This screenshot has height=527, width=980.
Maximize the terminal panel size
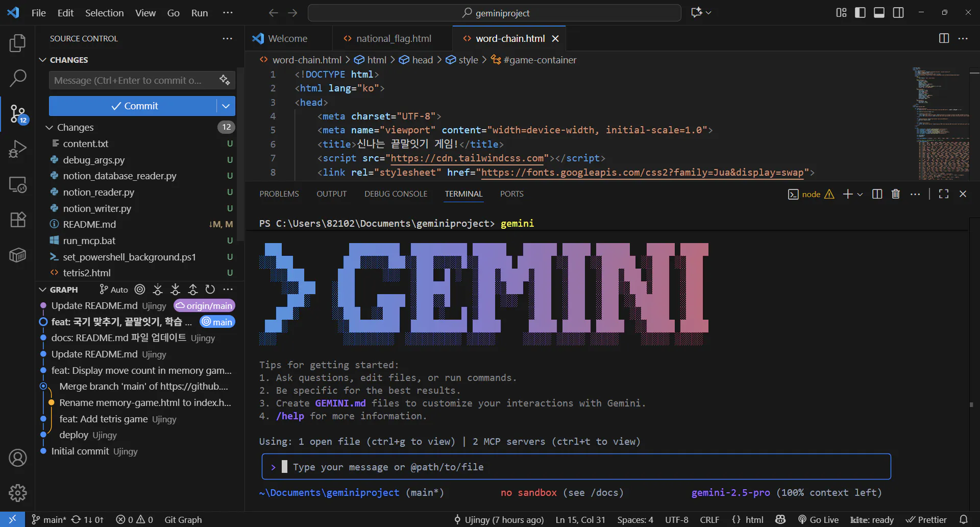click(x=943, y=194)
